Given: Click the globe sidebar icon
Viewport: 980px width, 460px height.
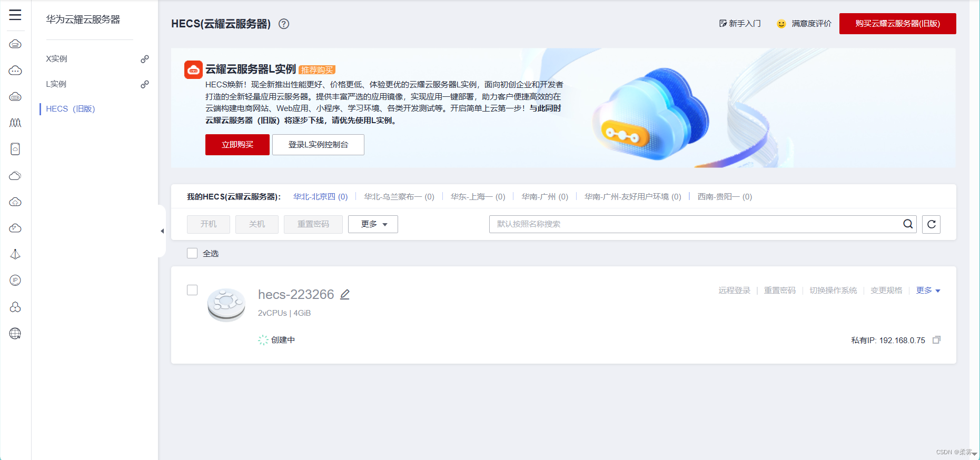Looking at the screenshot, I should [15, 333].
